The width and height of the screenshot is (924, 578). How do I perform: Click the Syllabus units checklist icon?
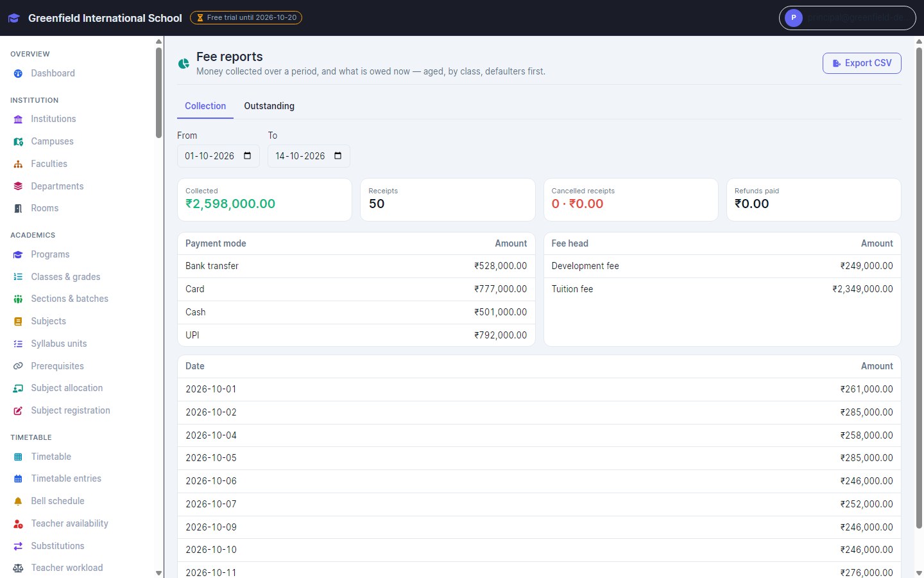tap(18, 344)
